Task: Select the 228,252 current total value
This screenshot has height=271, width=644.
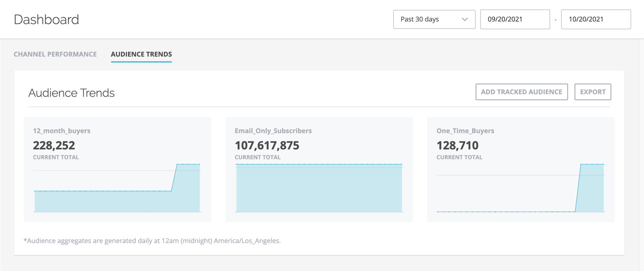Action: click(54, 145)
